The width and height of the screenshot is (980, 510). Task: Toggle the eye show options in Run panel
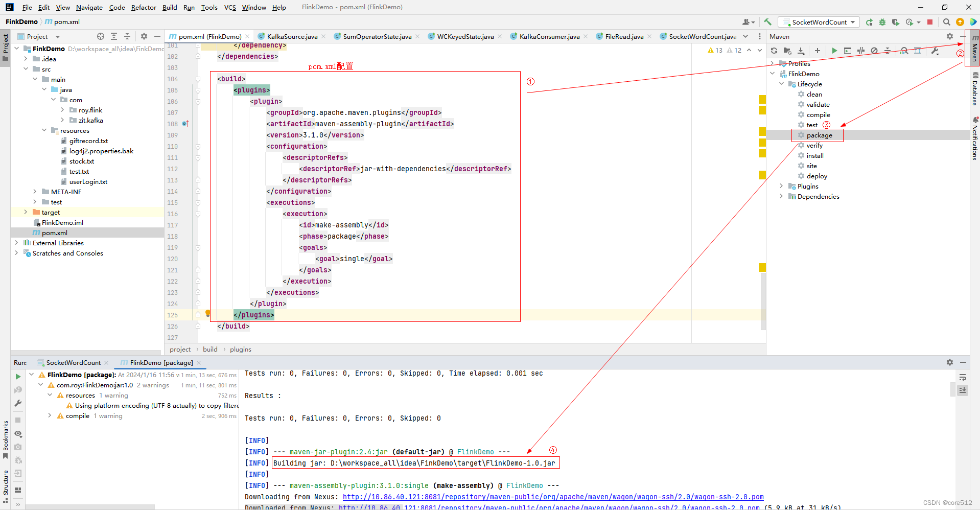(x=18, y=434)
